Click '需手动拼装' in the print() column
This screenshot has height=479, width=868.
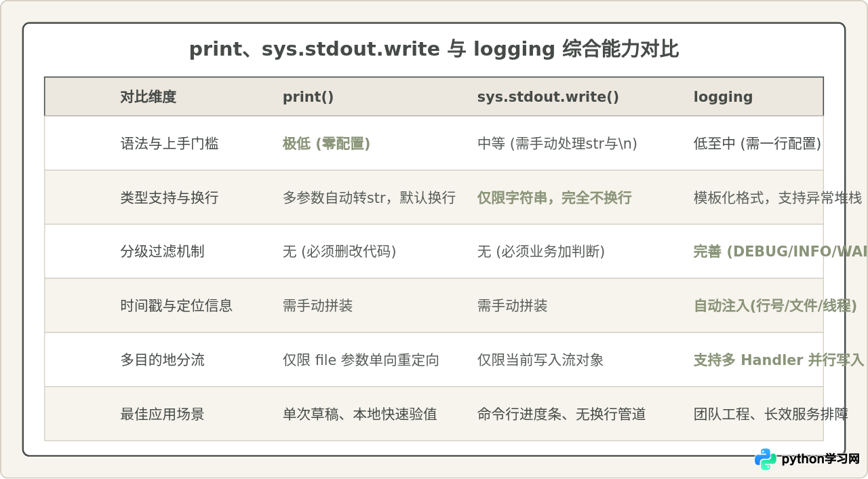tap(318, 305)
